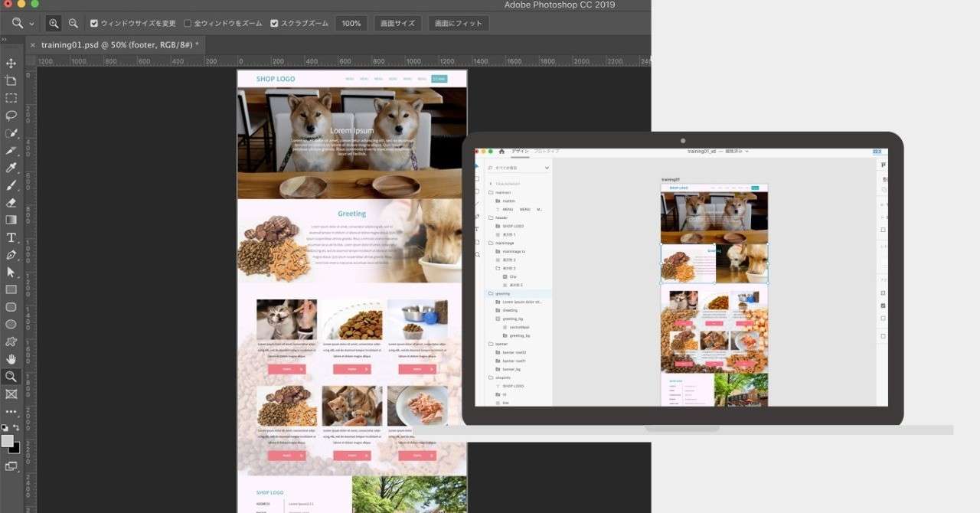Go to Home in Adobe XD window
This screenshot has width=980, height=513.
(501, 151)
